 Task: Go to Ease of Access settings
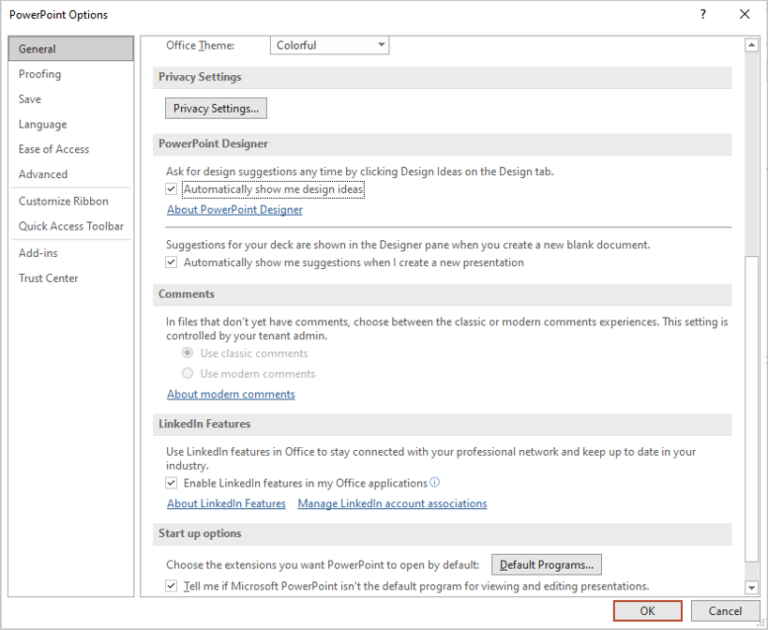[x=71, y=149]
